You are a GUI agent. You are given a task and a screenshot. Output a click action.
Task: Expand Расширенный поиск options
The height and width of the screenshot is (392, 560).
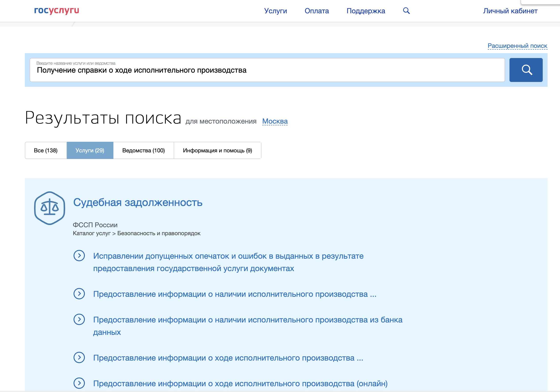pos(517,46)
